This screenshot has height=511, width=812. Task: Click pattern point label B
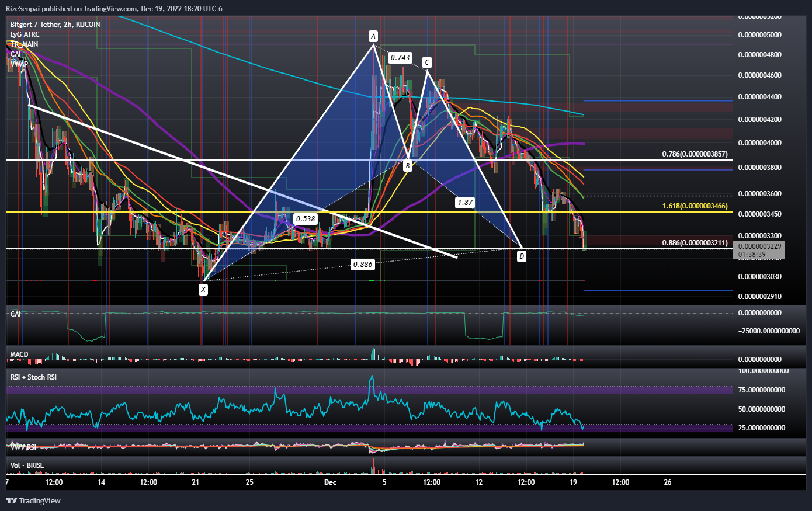tap(408, 166)
